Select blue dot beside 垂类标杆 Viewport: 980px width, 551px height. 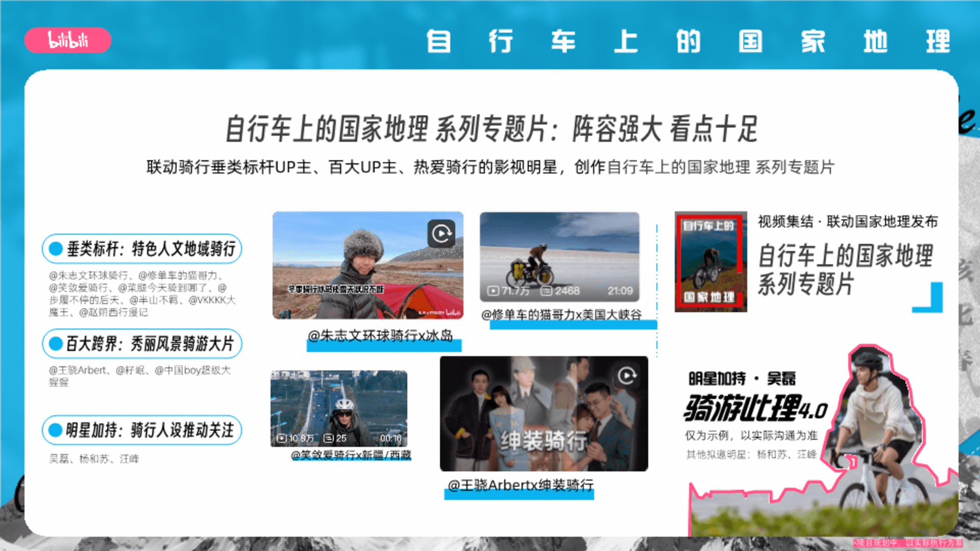click(x=55, y=249)
